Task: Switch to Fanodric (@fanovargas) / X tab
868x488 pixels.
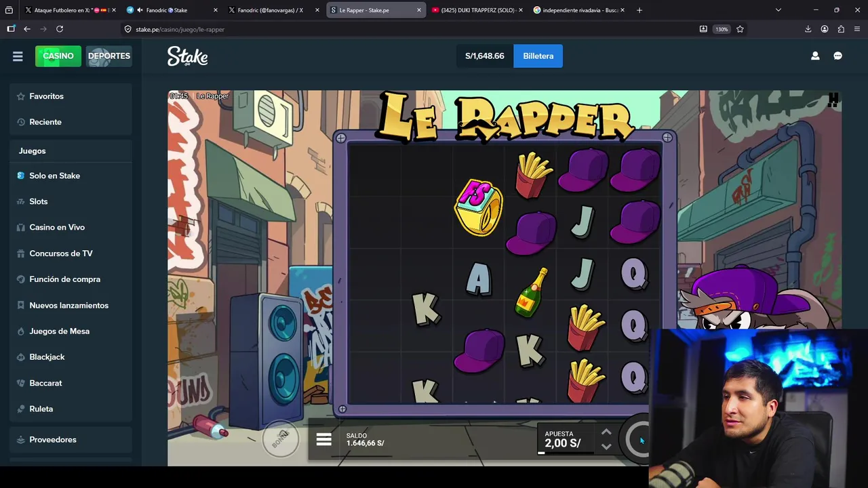Action: click(x=274, y=10)
